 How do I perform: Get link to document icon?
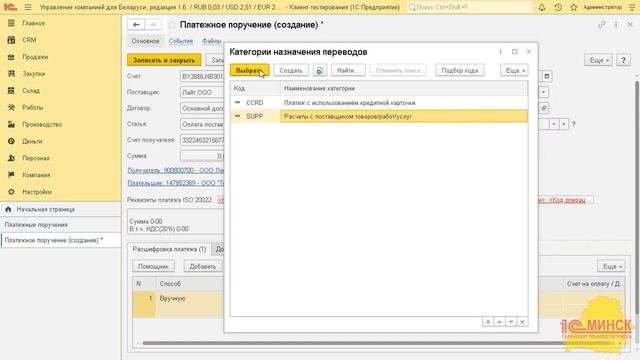tap(602, 25)
